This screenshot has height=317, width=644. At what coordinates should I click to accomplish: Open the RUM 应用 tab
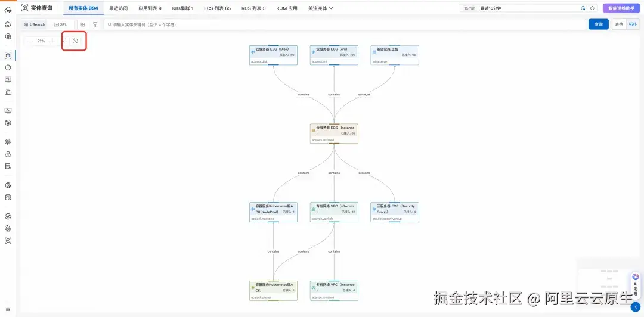tap(287, 8)
